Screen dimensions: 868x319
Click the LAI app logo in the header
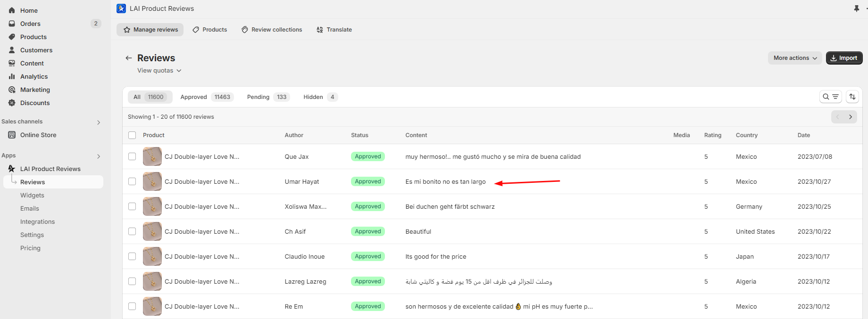coord(121,8)
